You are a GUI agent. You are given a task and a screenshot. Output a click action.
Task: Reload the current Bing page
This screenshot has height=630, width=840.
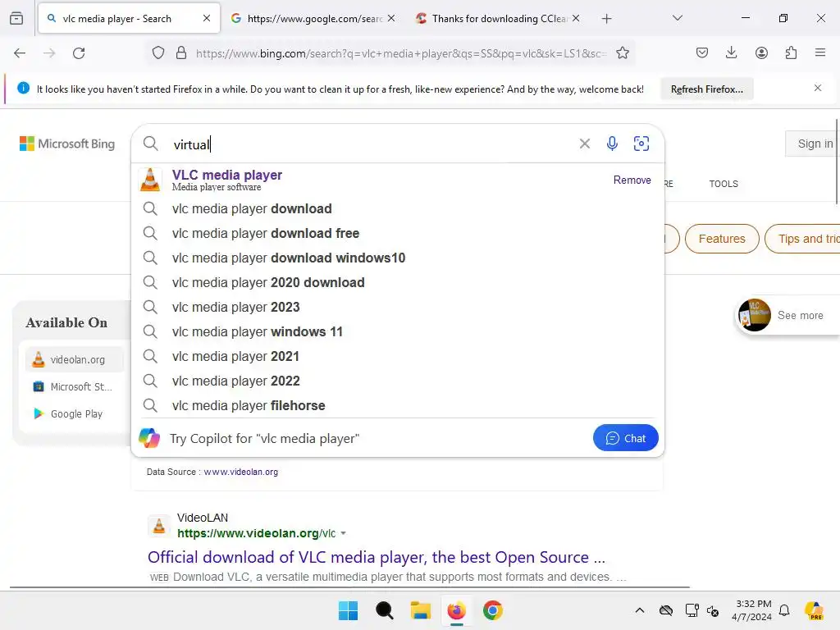79,53
